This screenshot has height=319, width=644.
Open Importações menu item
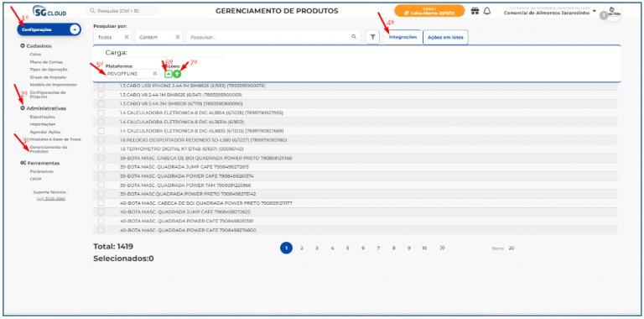42,124
